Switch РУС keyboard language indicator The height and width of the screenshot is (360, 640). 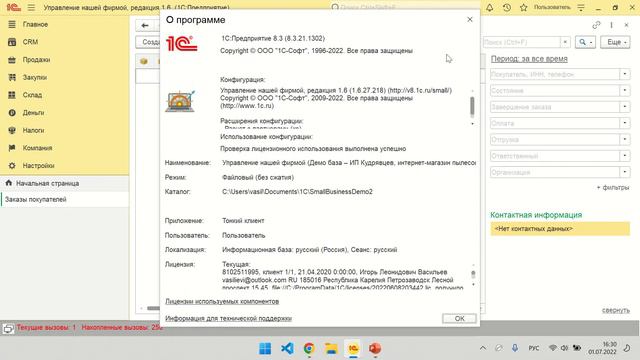(533, 348)
